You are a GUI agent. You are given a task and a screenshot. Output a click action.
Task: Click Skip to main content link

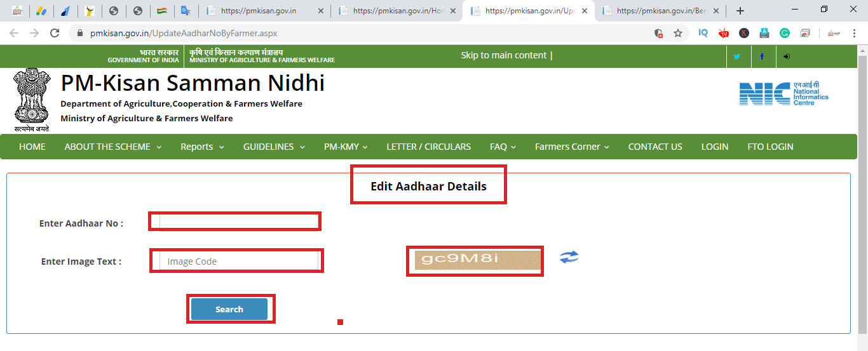[504, 55]
